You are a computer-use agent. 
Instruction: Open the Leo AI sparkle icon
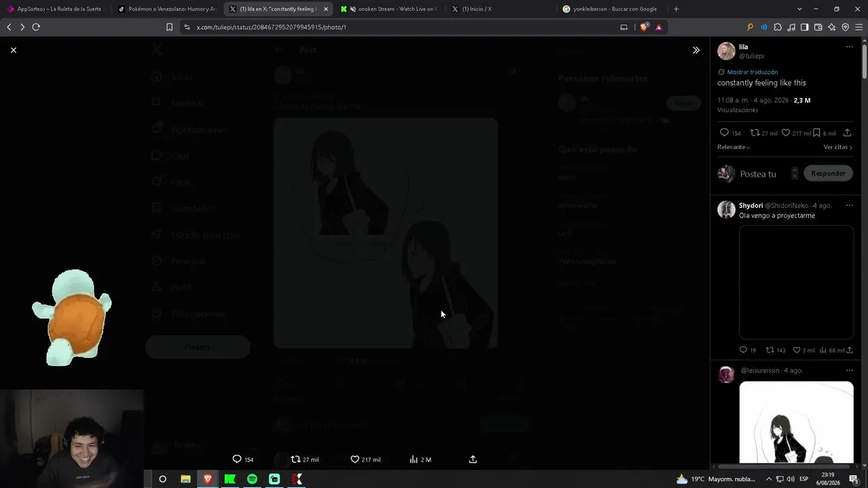tap(831, 27)
